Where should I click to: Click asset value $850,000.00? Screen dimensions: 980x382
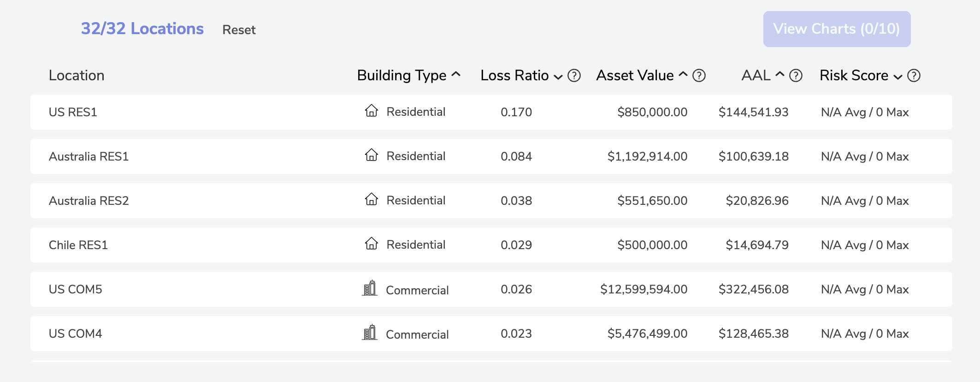(x=652, y=112)
